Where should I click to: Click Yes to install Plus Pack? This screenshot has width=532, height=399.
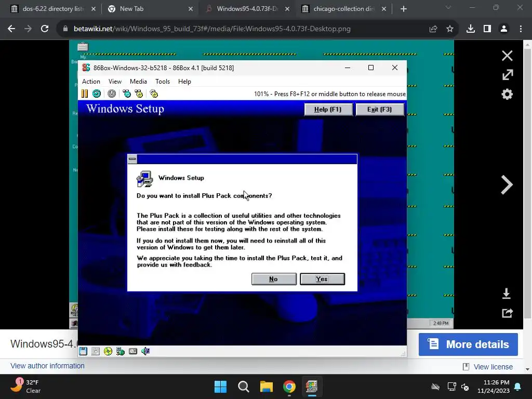pos(322,279)
